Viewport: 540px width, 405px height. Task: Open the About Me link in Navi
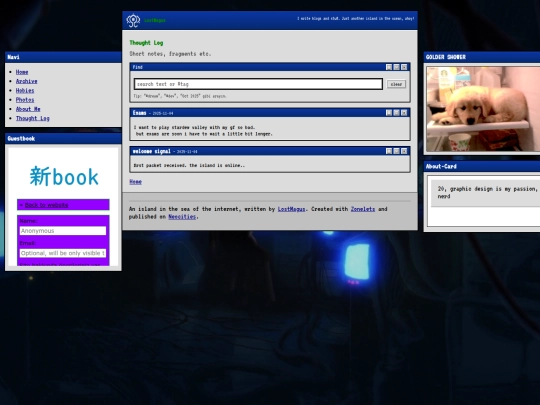point(28,109)
